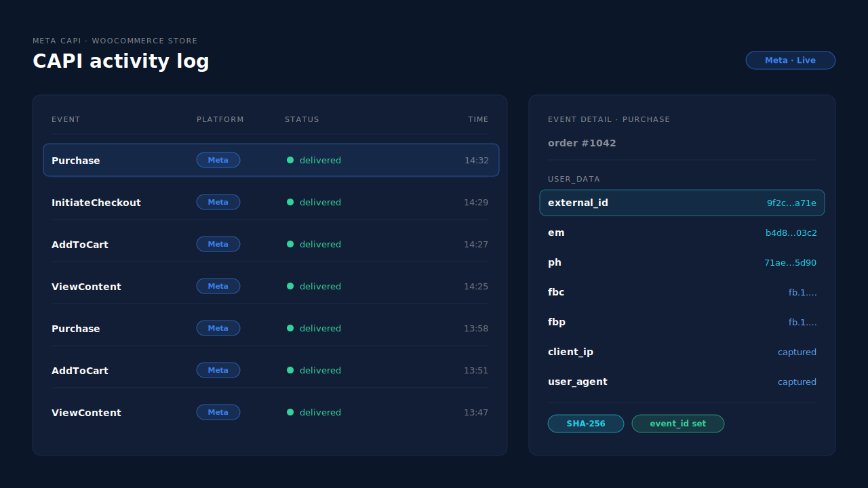Click the Meta badge in the 13:47 row

[218, 412]
